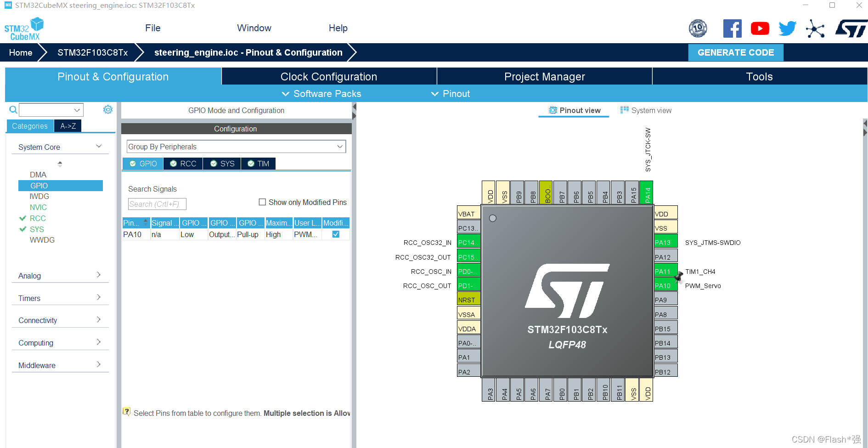The image size is (868, 448).
Task: Select RCC in System Core list
Action: (38, 218)
